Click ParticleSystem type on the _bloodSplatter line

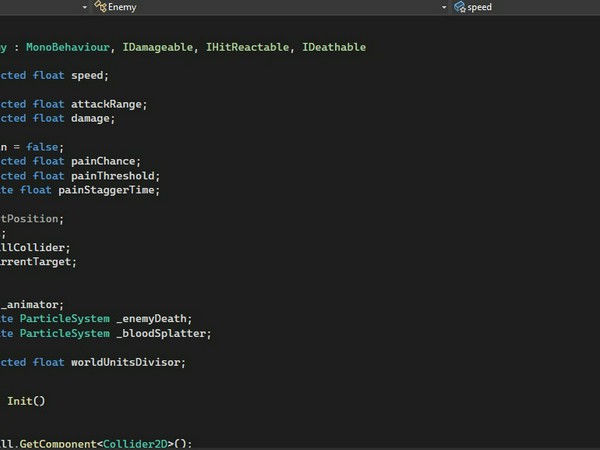click(x=65, y=334)
